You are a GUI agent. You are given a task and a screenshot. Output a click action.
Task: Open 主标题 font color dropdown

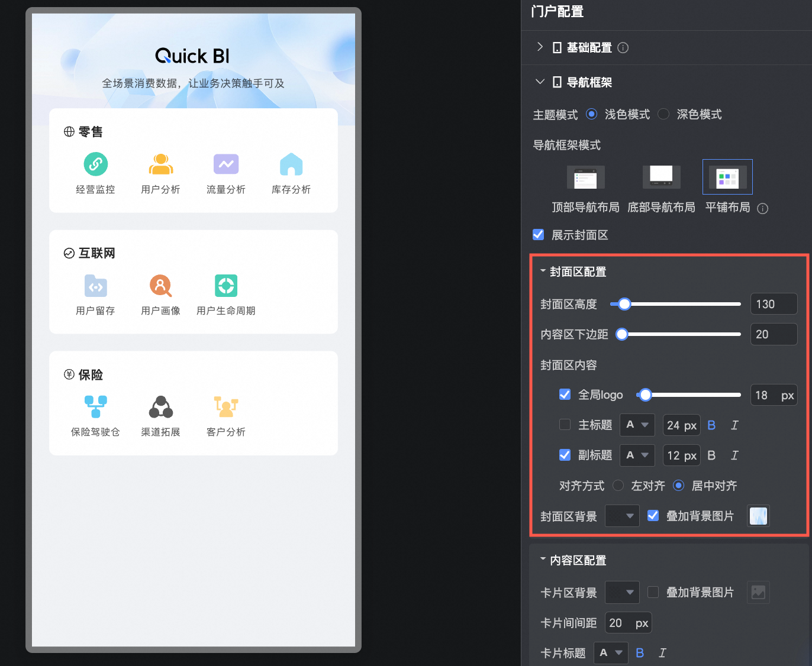tap(637, 425)
